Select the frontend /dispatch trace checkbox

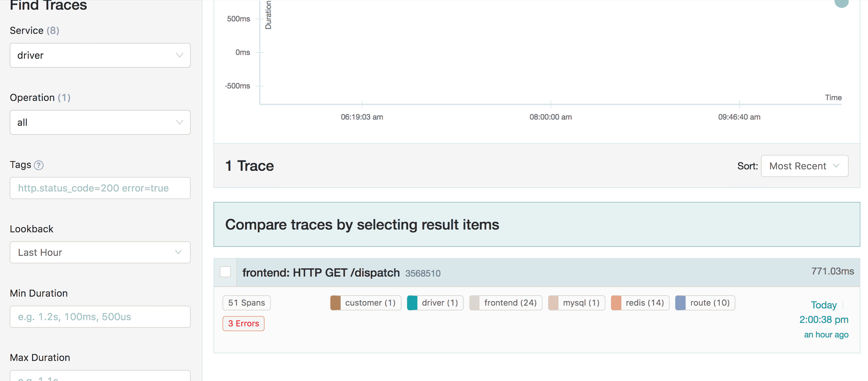pyautogui.click(x=225, y=272)
